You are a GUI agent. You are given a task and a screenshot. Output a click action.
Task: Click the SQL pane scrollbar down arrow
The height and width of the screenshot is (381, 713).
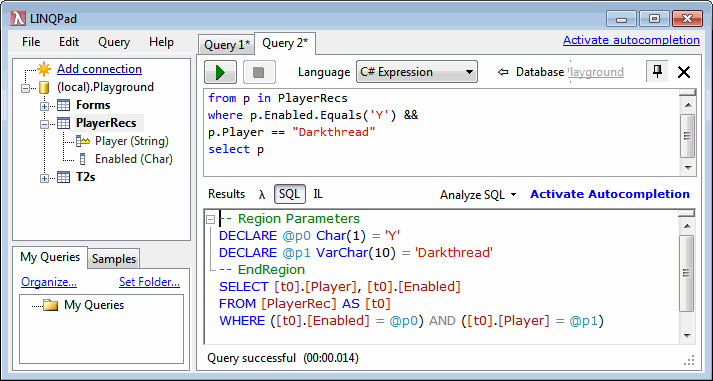687,336
